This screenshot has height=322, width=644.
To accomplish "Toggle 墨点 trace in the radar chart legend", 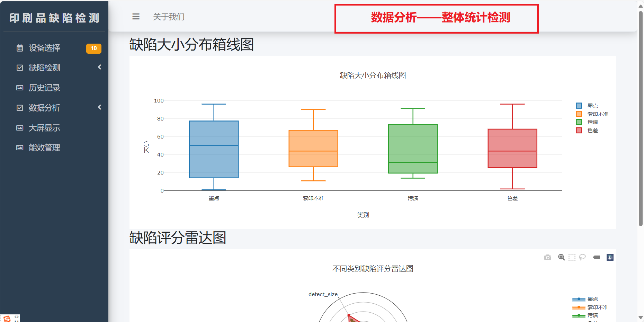I will pyautogui.click(x=585, y=299).
